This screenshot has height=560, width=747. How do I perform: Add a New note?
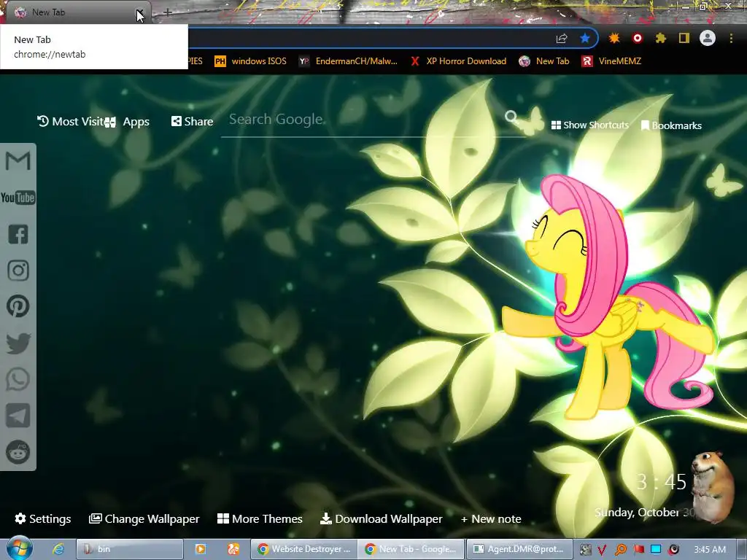coord(491,518)
